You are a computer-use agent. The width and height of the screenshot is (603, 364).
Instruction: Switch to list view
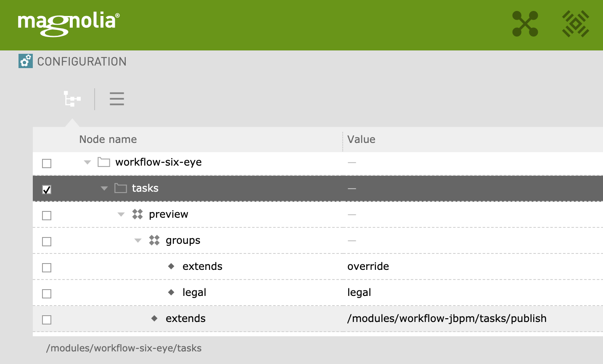coord(117,99)
